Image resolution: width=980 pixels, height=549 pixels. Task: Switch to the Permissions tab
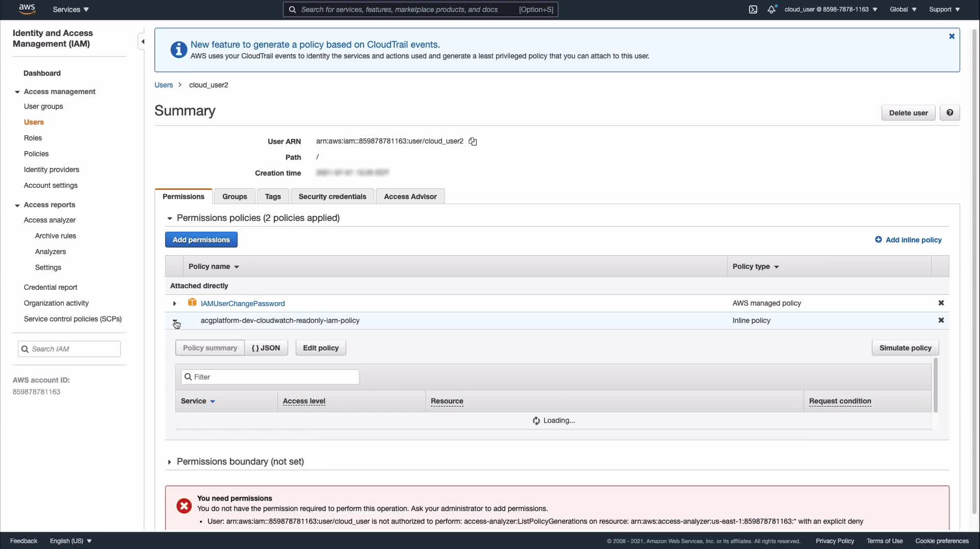[183, 196]
